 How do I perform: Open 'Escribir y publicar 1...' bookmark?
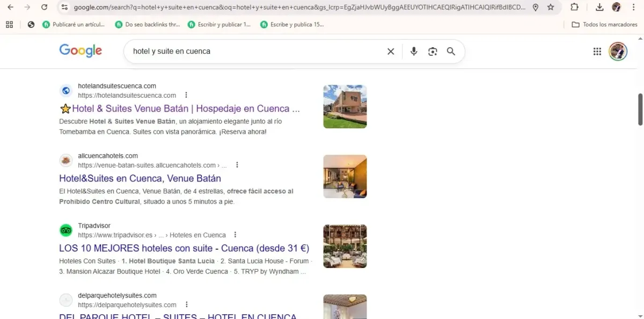[219, 25]
